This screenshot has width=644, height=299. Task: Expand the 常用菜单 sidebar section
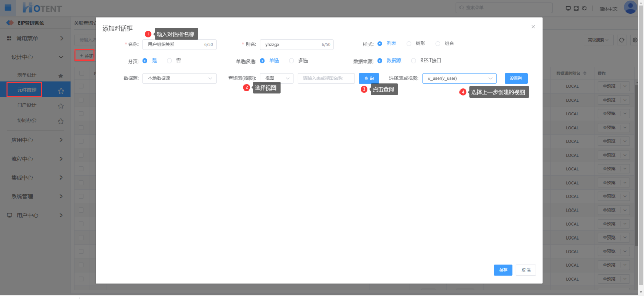tap(35, 38)
